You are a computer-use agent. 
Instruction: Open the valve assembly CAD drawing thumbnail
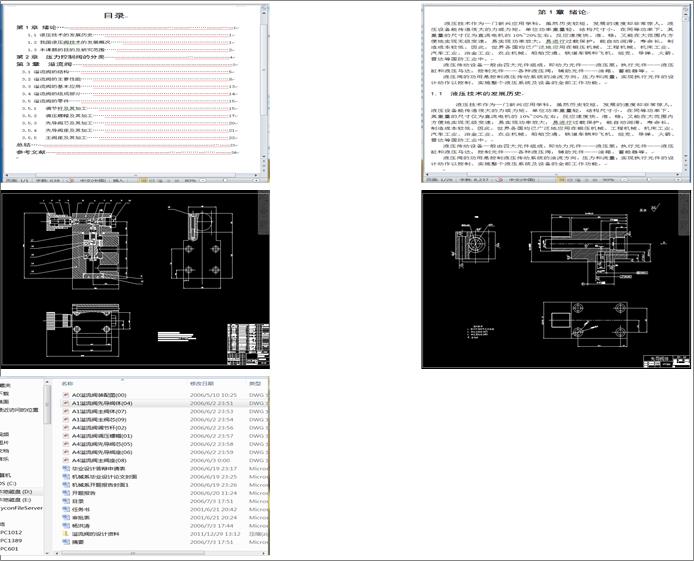[135, 280]
